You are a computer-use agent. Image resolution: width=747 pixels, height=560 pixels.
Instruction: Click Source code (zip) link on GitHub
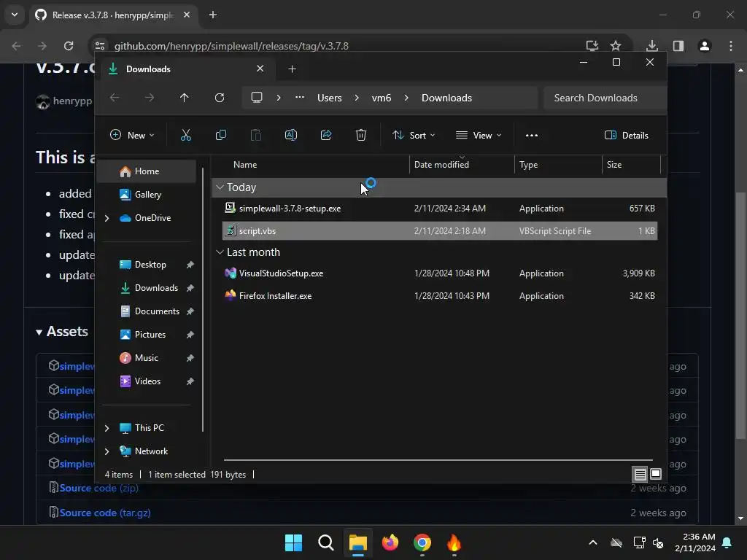[x=98, y=488]
